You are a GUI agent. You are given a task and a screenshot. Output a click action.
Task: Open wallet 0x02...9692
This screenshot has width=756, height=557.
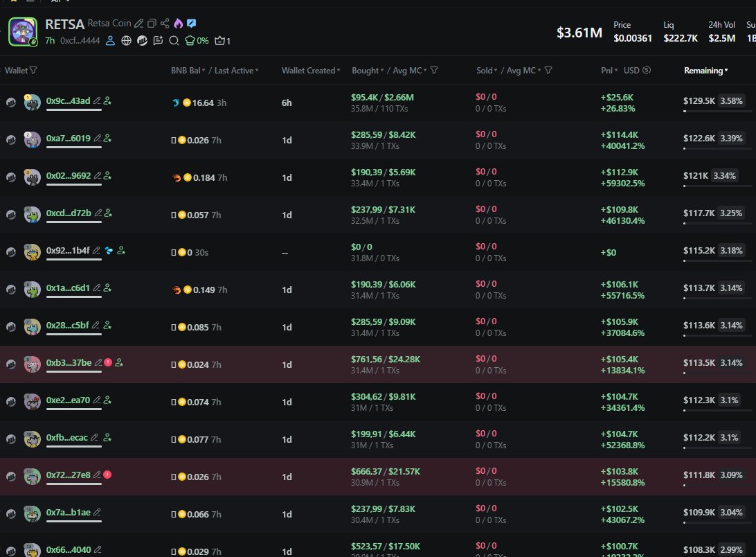click(69, 176)
